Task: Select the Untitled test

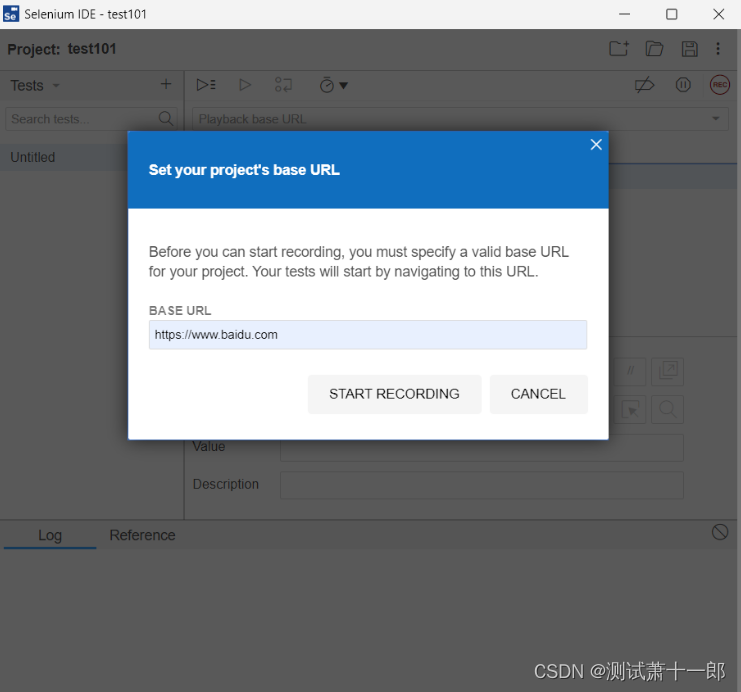Action: tap(64, 157)
